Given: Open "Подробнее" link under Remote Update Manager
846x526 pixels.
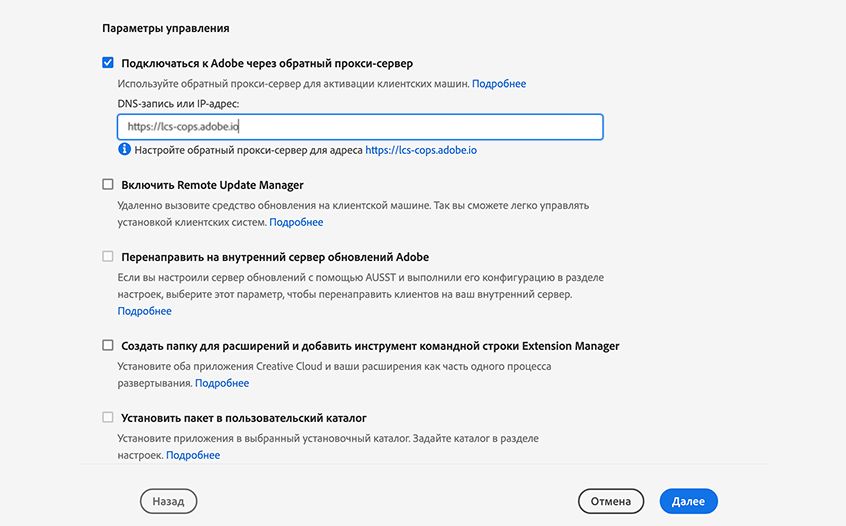Looking at the screenshot, I should tap(296, 222).
